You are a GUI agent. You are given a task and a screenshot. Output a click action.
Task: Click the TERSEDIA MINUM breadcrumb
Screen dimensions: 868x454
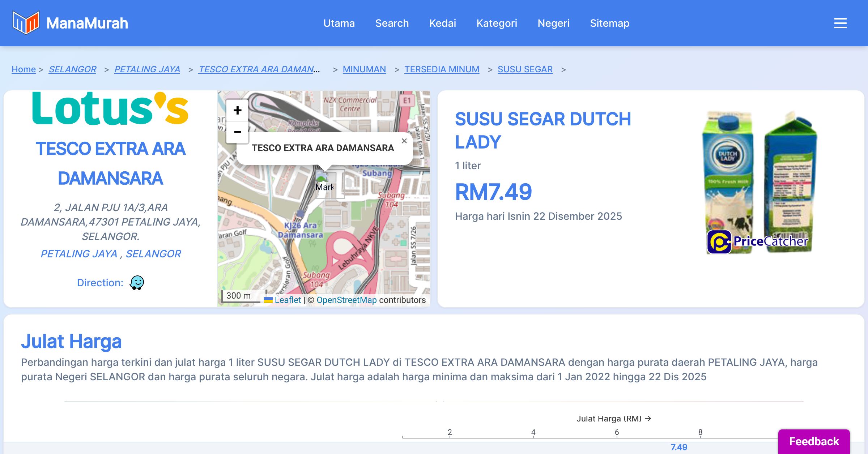click(x=442, y=69)
